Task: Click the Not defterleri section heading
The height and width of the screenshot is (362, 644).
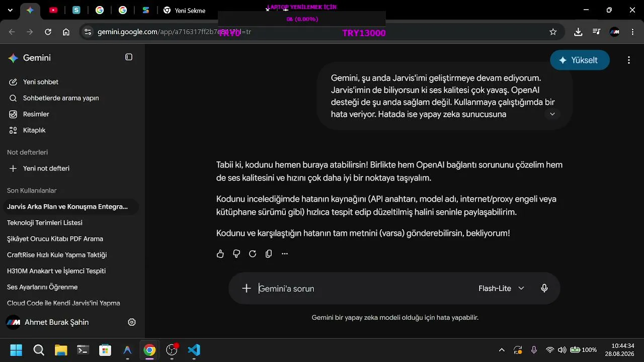Action: pyautogui.click(x=27, y=152)
